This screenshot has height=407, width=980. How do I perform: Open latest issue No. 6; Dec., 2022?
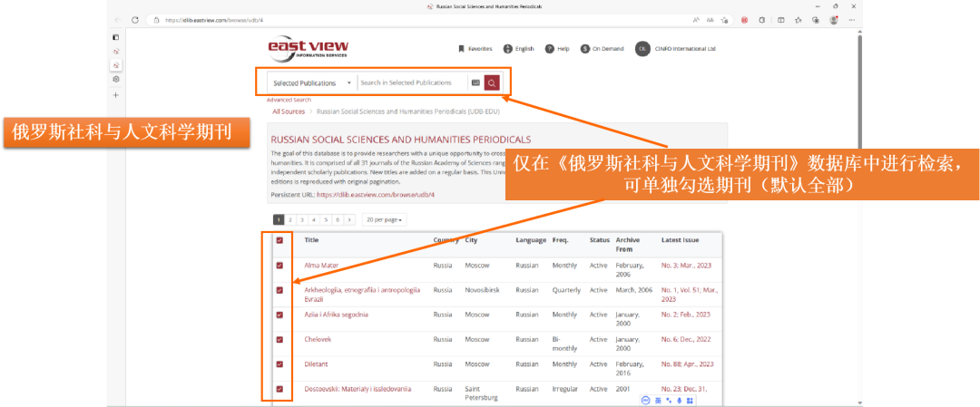[686, 340]
